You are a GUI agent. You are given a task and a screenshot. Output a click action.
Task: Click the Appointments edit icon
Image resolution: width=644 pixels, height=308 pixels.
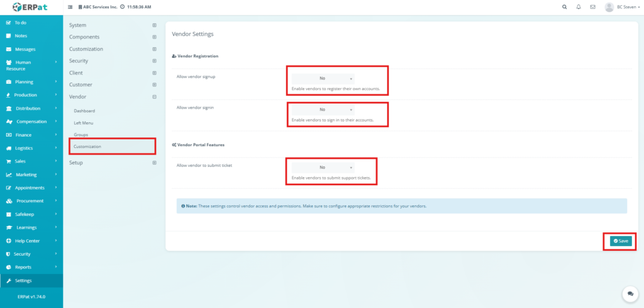click(8, 188)
